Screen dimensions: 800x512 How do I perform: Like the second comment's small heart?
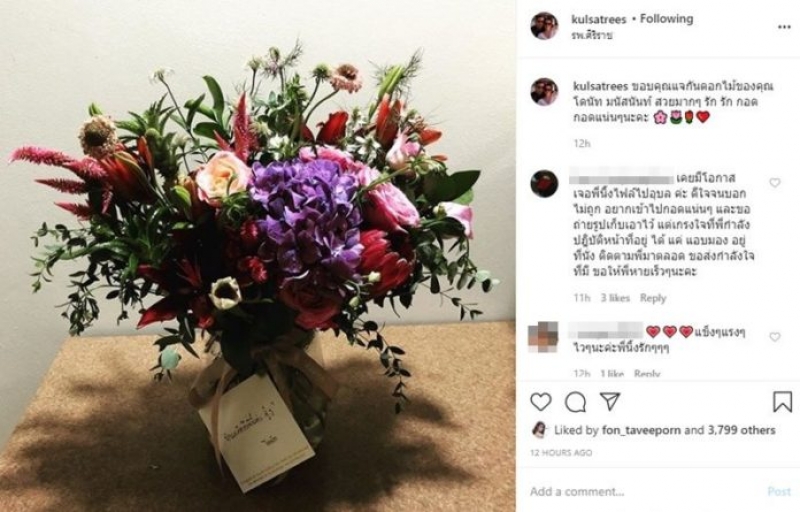pyautogui.click(x=775, y=337)
